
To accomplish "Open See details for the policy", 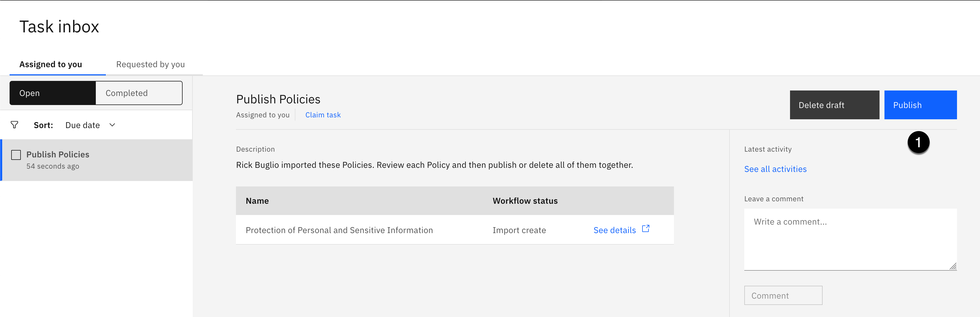I will (x=614, y=230).
